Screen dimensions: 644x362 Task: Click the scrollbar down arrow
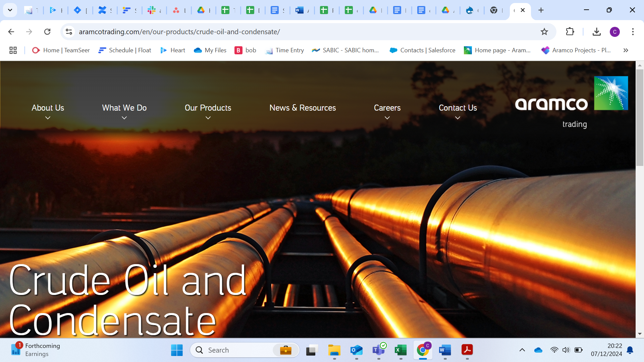[x=640, y=334]
